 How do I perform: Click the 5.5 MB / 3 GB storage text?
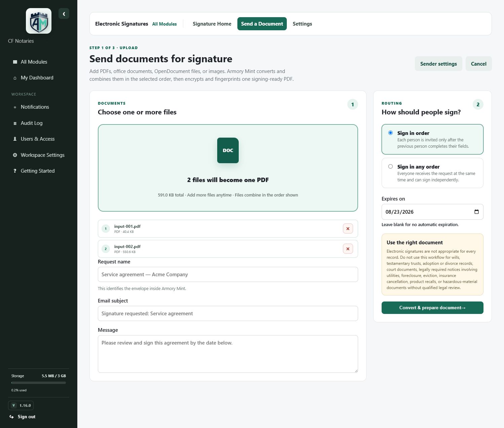coord(54,376)
